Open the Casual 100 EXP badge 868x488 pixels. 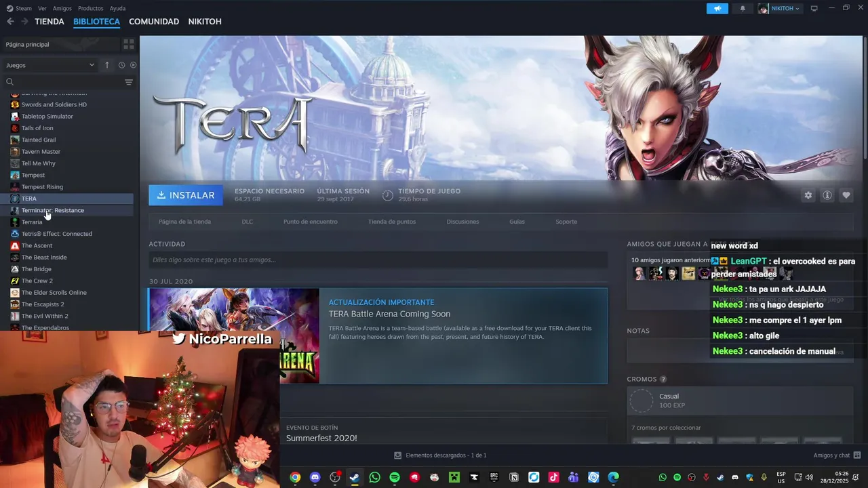click(740, 401)
